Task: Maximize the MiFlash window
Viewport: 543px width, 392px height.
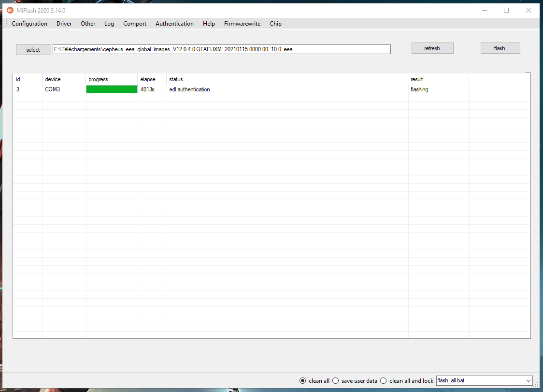Action: tap(506, 11)
